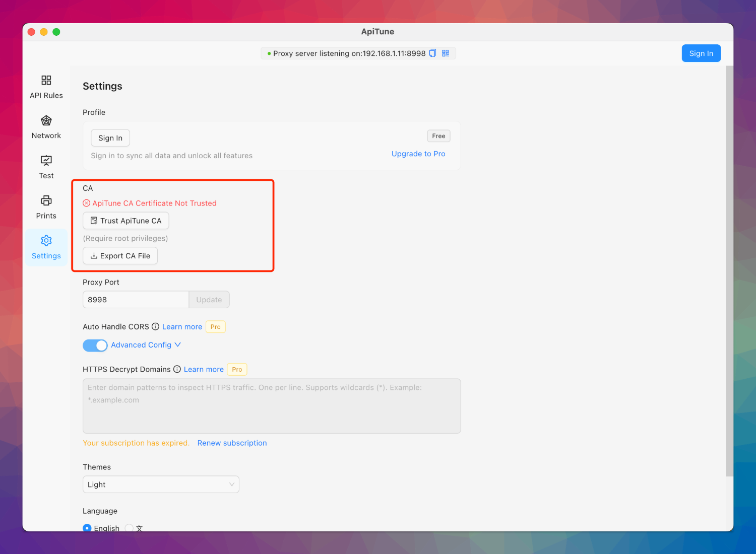Click the Renew subscription link
Image resolution: width=756 pixels, height=554 pixels.
tap(232, 443)
